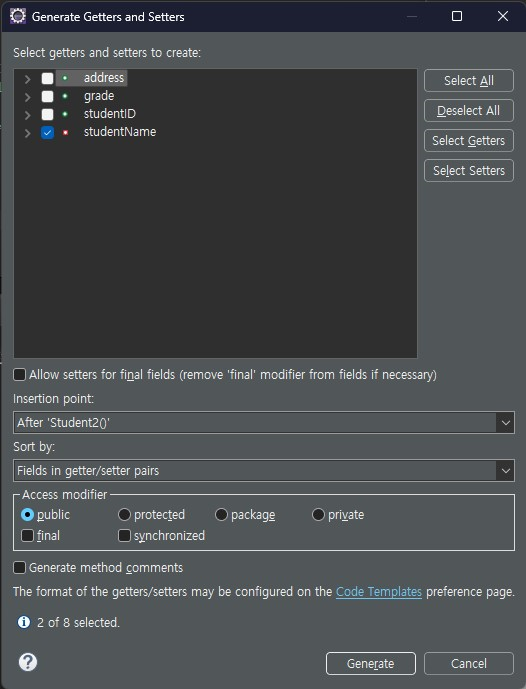Click the Select Setters button
Screen dimensions: 526x689
click(468, 170)
